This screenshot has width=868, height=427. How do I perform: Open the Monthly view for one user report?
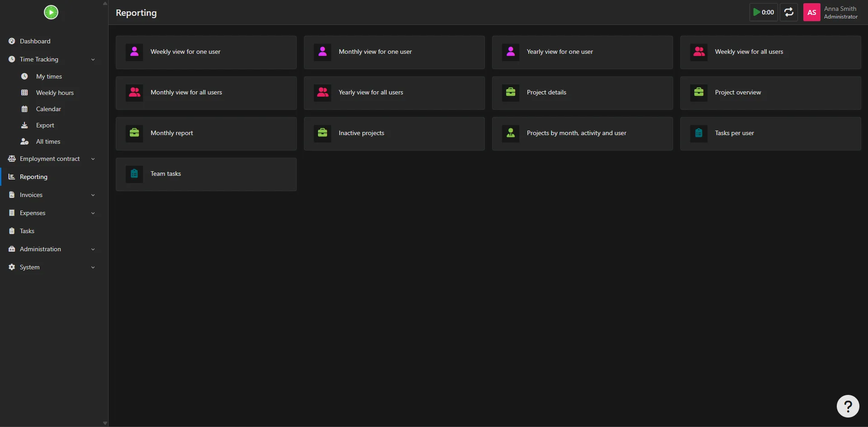coord(394,52)
